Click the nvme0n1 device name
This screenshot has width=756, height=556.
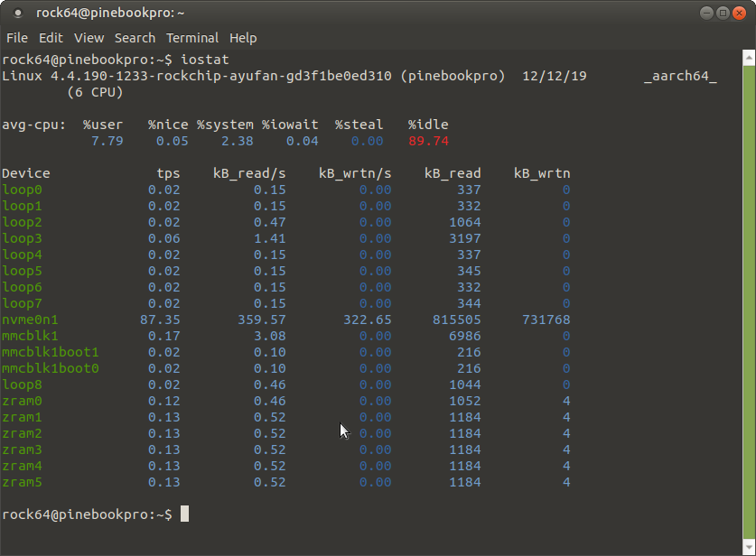coord(31,320)
